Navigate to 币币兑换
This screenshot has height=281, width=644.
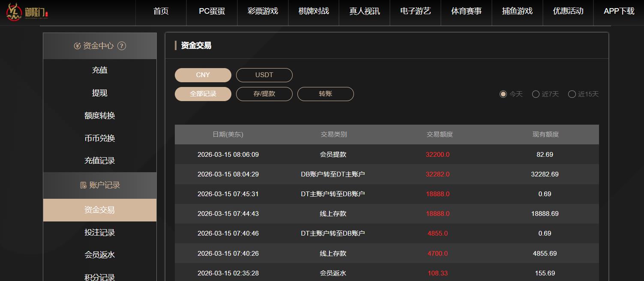pos(99,138)
